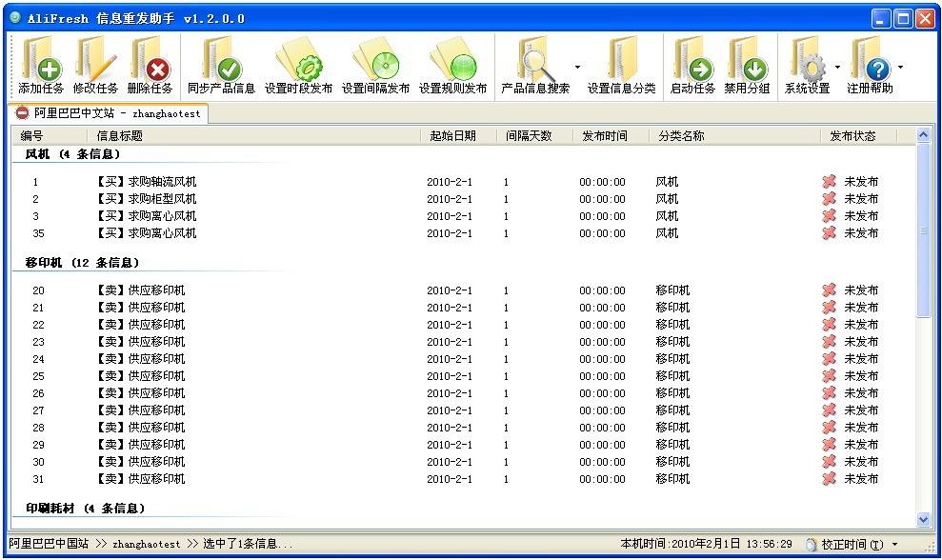Click the 禁用分组 disable group icon

750,62
